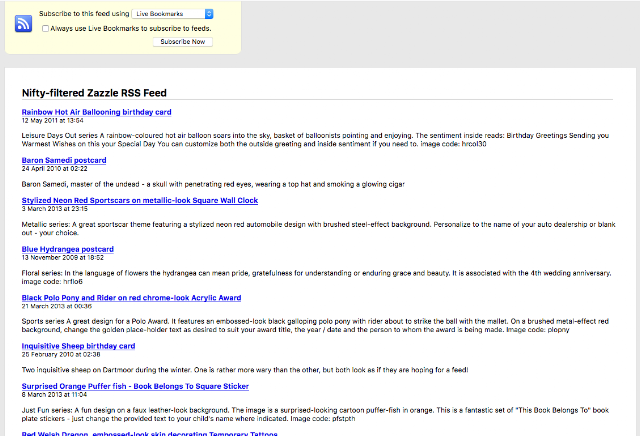Click the Two inquisitive sheep on Dartmoor description
This screenshot has width=640, height=436.
pyautogui.click(x=244, y=370)
